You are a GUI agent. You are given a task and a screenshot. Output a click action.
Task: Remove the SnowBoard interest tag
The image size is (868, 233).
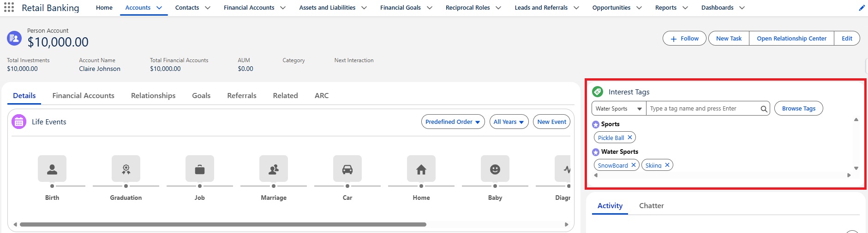coord(634,165)
